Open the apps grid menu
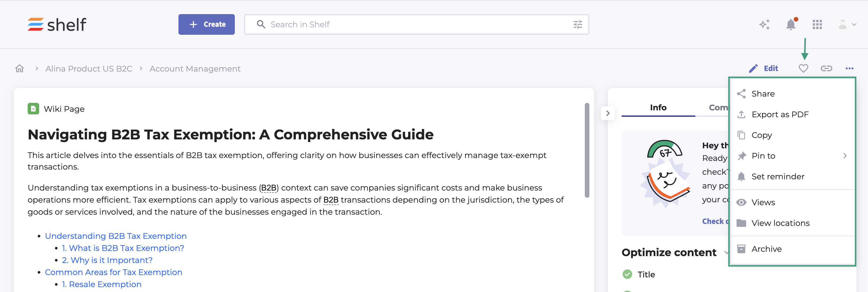Screen dimensions: 868x292 (817, 24)
